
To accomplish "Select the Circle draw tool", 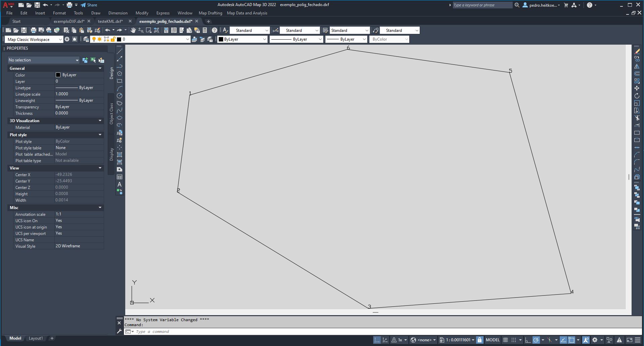I will (120, 96).
